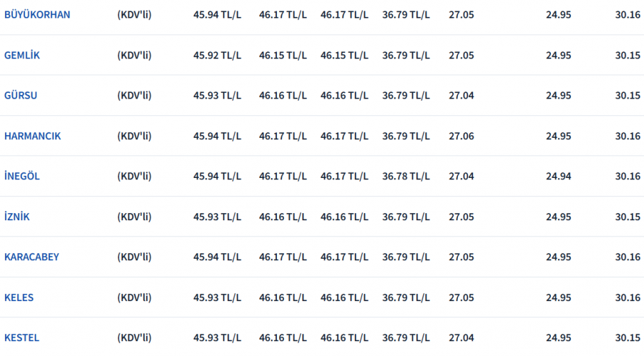Click the 46.15 TL/L value after 45.92 in Gemlik row
The image size is (644, 356).
point(283,55)
